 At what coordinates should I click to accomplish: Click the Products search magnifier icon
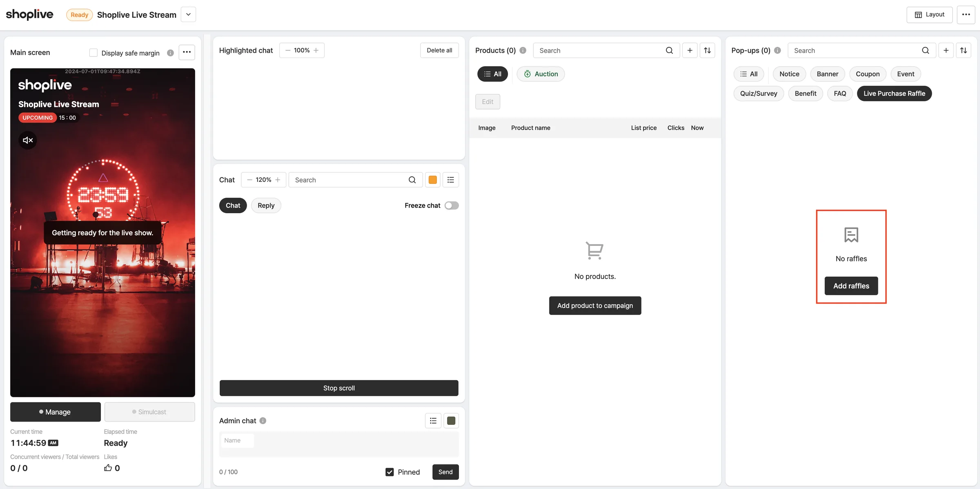point(669,50)
